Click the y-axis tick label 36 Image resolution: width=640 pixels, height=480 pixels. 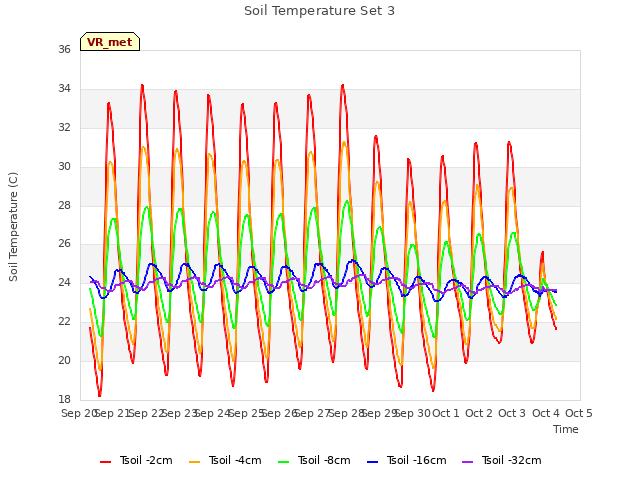click(x=64, y=49)
